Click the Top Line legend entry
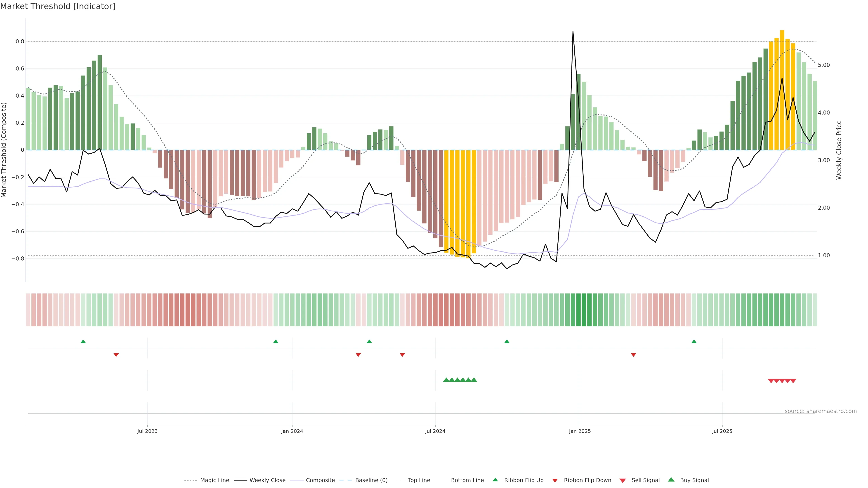The width and height of the screenshot is (868, 488). click(x=419, y=480)
